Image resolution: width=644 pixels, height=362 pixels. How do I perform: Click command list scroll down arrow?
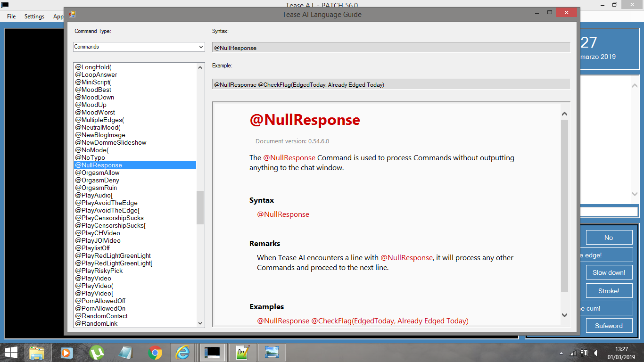point(200,323)
